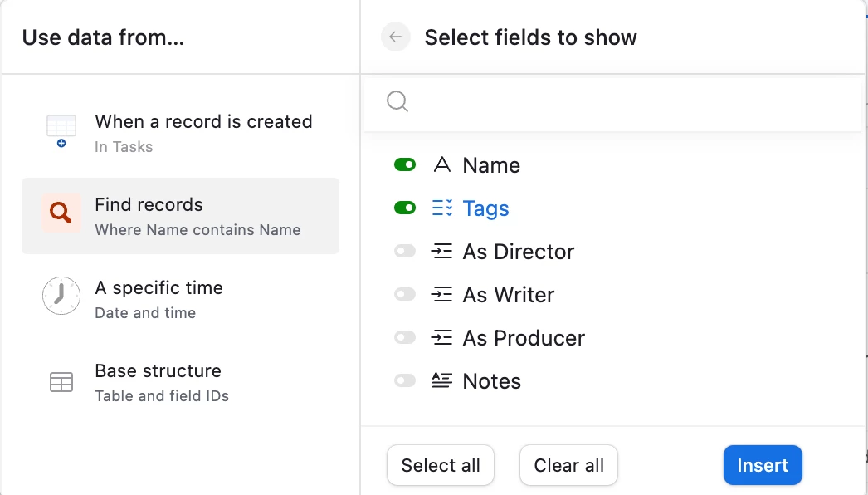Click the Notes long-text field icon
Image resolution: width=868 pixels, height=495 pixels.
442,381
